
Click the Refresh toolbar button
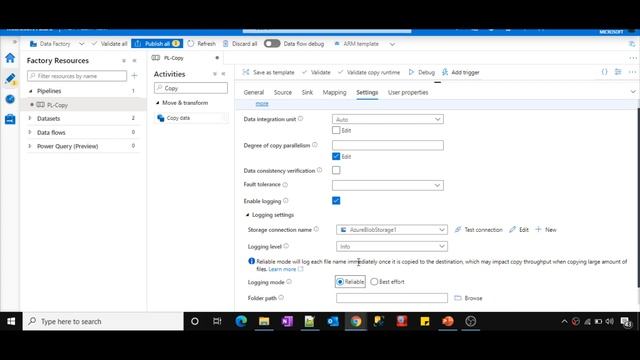[202, 44]
